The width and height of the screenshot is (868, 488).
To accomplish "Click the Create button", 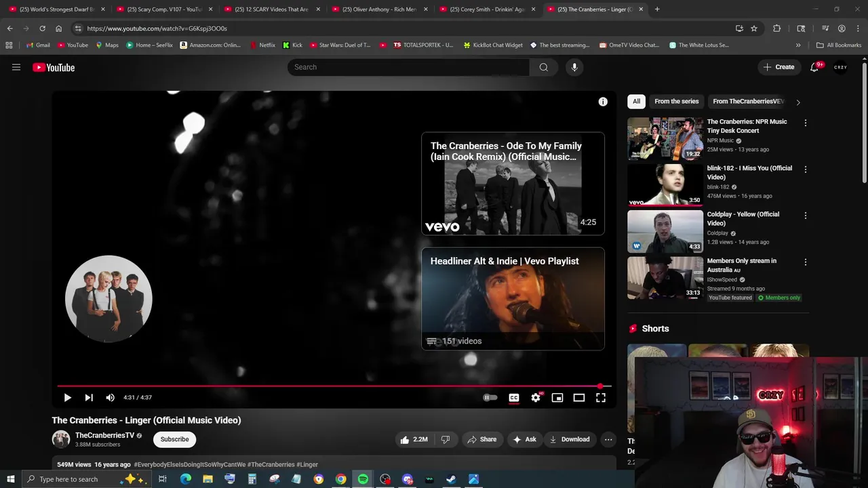I will (x=778, y=67).
